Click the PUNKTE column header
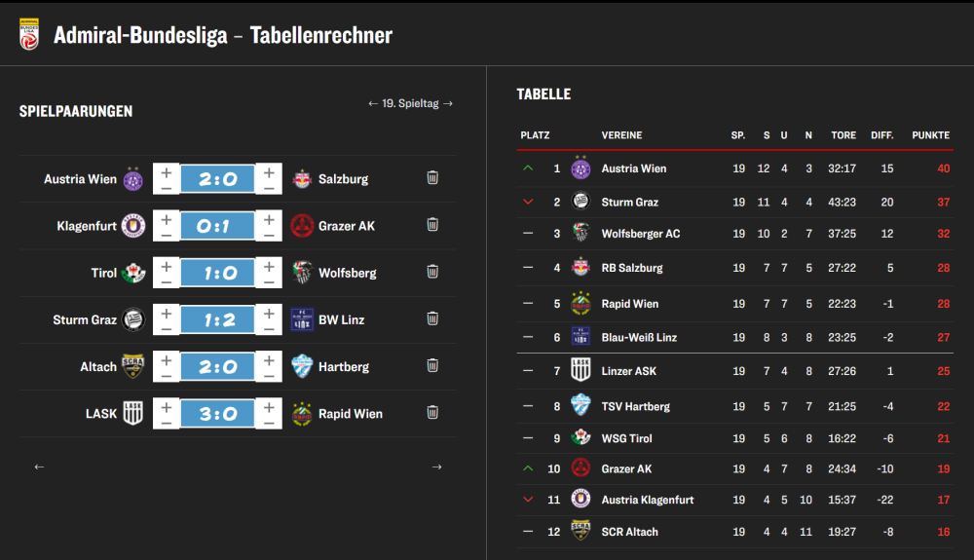Image resolution: width=974 pixels, height=560 pixels. click(x=930, y=135)
